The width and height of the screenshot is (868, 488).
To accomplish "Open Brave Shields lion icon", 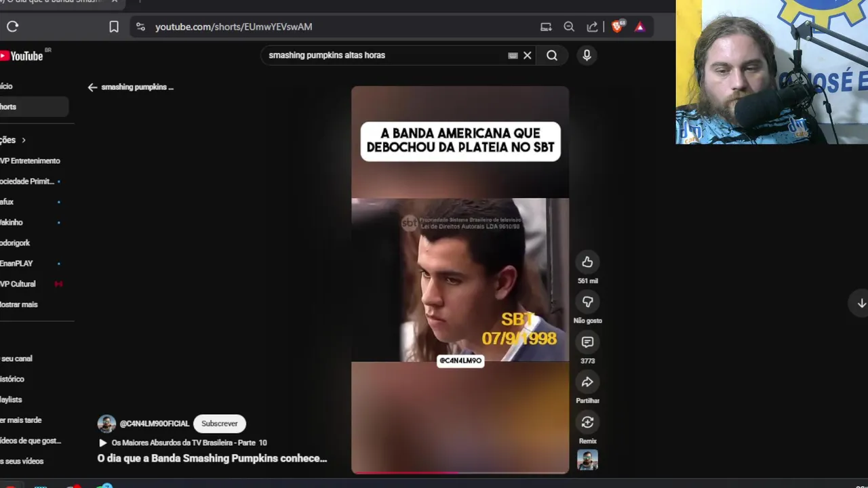I will 617,26.
